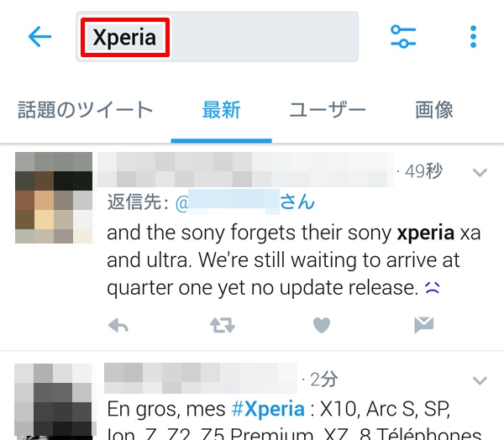Reply to the sony xperia xa tweet
This screenshot has height=440, width=504.
click(x=118, y=325)
